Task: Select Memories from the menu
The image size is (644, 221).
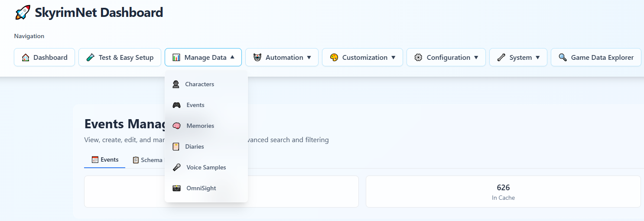Action: click(200, 126)
